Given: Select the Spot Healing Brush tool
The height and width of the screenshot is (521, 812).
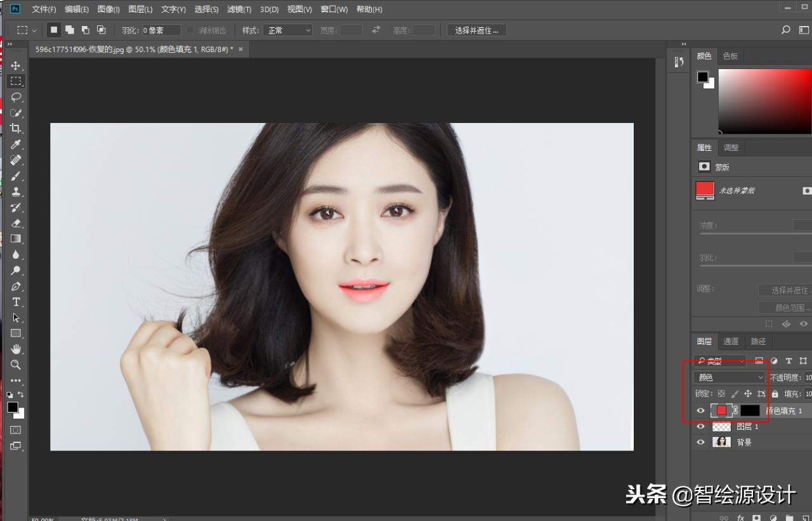Looking at the screenshot, I should [16, 160].
